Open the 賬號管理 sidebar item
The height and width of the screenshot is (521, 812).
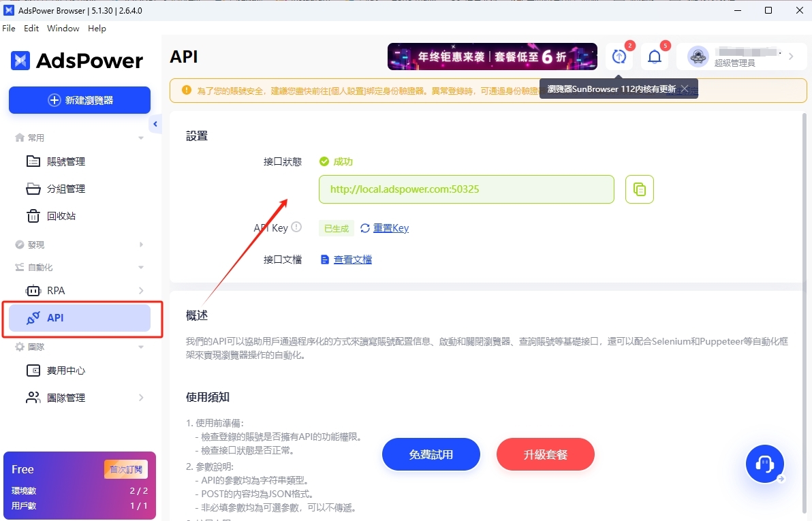point(66,161)
